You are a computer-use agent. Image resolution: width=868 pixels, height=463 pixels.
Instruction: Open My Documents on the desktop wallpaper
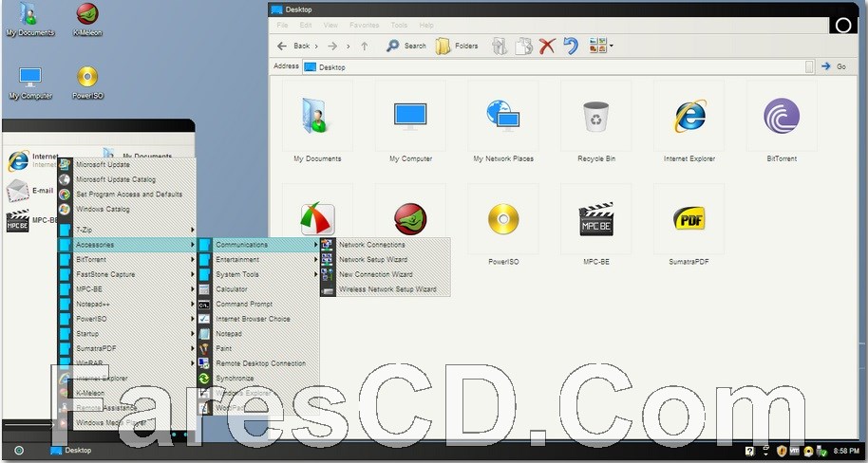[29, 19]
